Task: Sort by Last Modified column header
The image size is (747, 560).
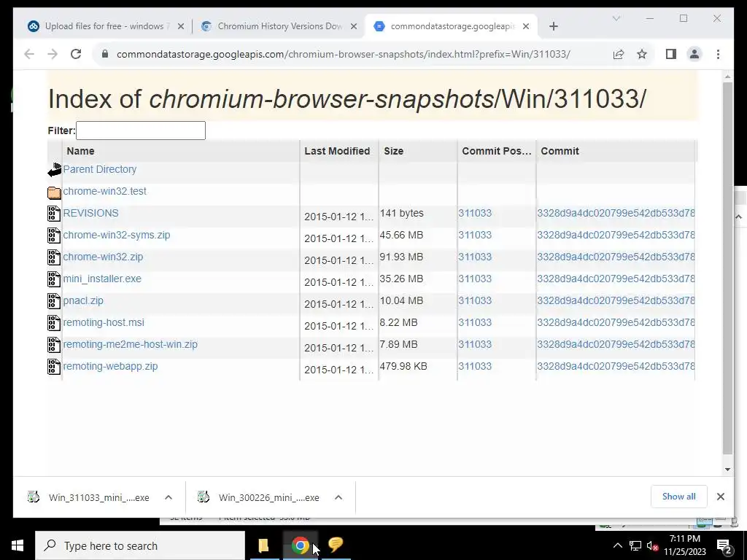Action: (x=337, y=151)
